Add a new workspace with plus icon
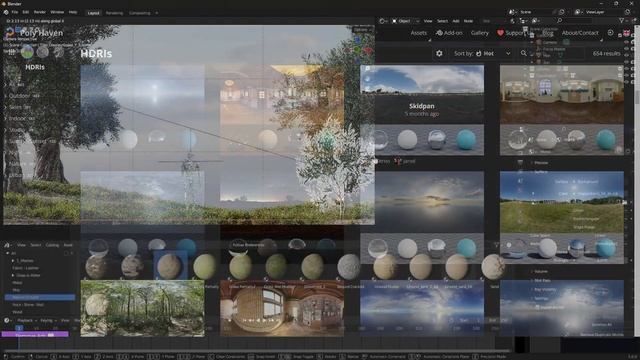This screenshot has height=360, width=640. 156,13
